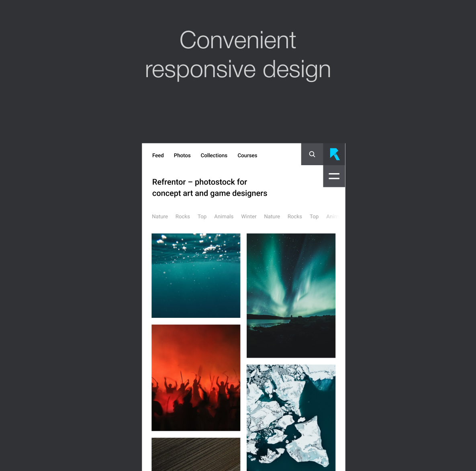This screenshot has height=471, width=476.
Task: Select the Top tag beside Animals
Action: [x=202, y=217]
